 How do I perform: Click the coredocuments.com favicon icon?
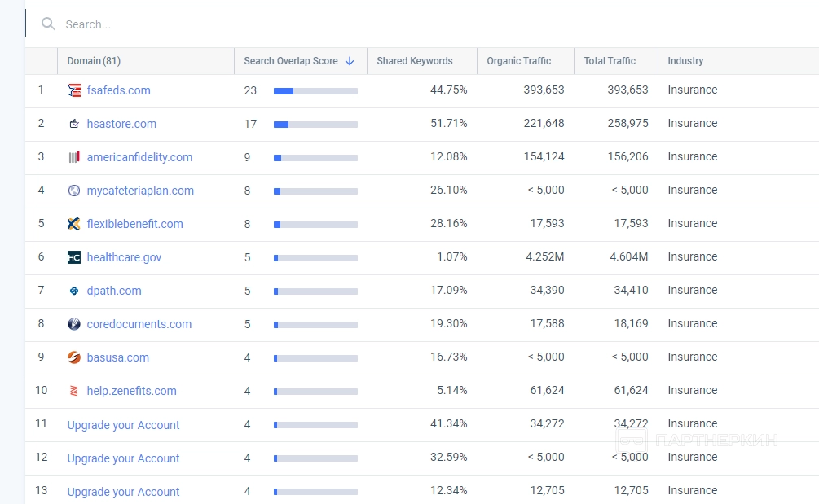74,324
